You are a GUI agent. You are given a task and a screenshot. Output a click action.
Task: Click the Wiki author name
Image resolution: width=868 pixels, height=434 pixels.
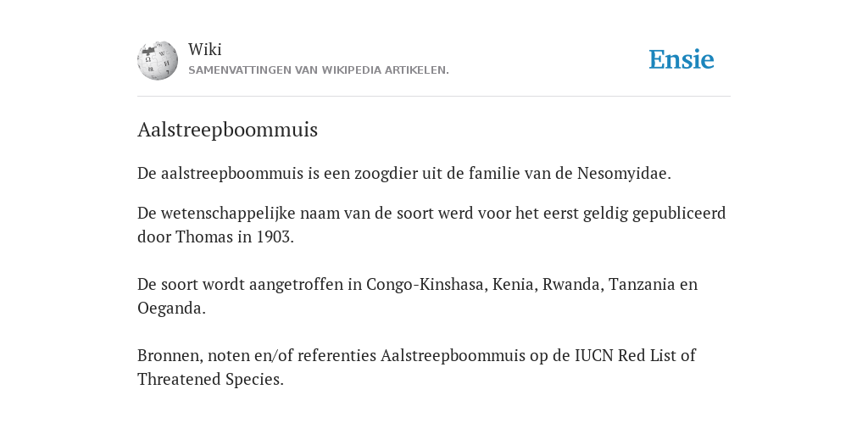(x=205, y=49)
